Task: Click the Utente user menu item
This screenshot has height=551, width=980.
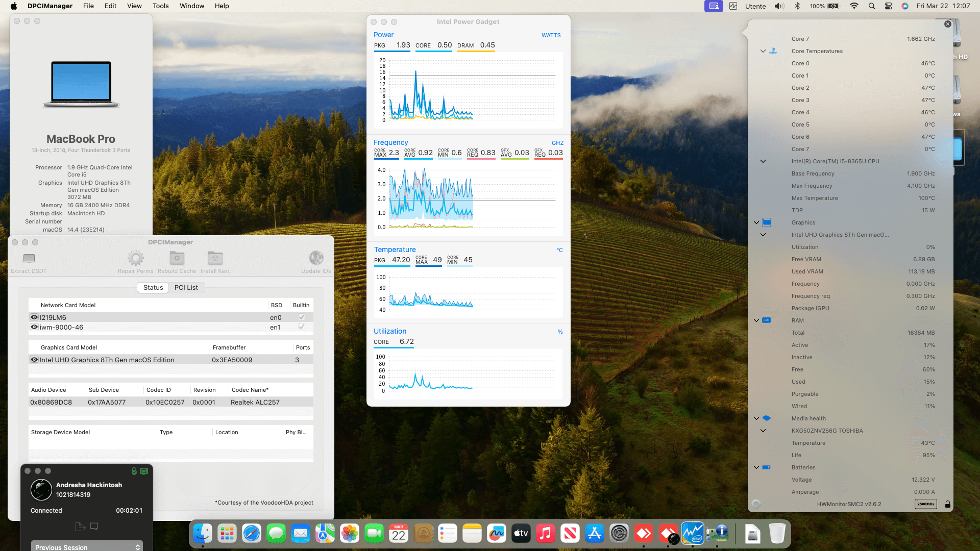Action: point(755,6)
